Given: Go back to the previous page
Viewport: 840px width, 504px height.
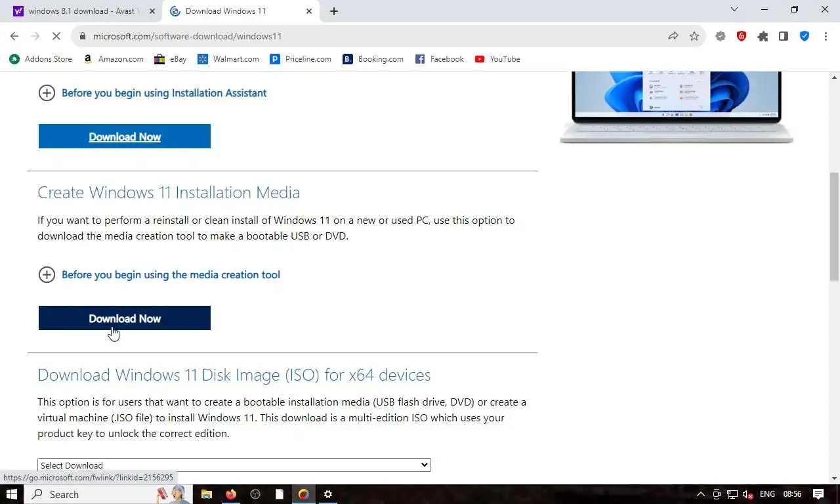Looking at the screenshot, I should tap(14, 36).
